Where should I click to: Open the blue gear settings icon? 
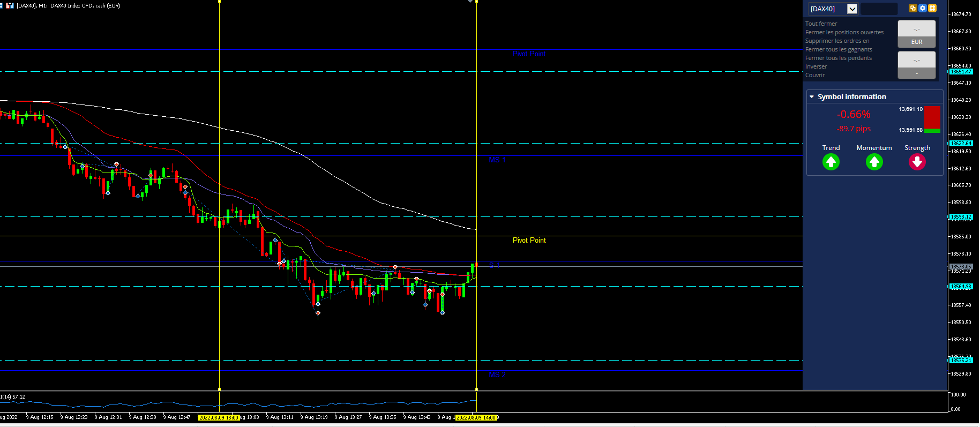tap(923, 8)
